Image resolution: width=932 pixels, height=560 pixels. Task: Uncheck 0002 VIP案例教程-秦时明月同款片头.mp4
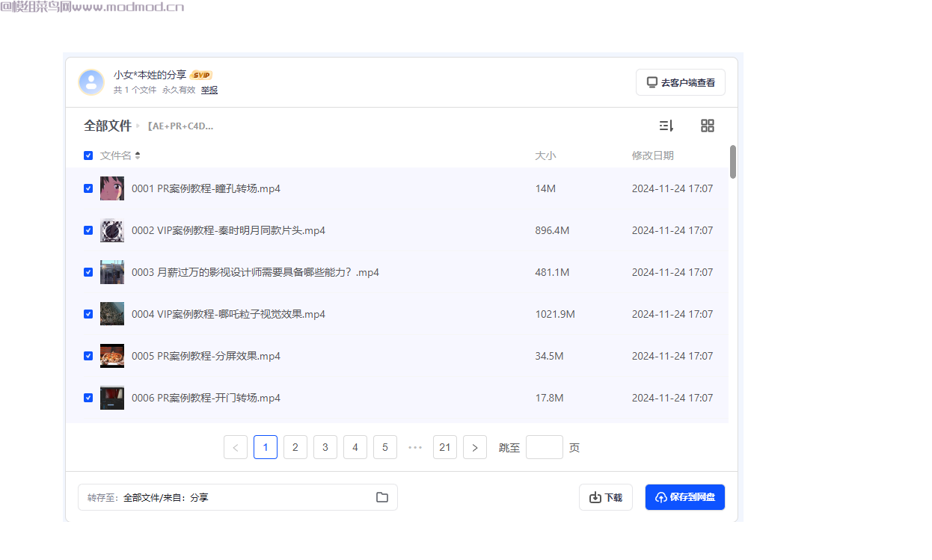point(88,230)
